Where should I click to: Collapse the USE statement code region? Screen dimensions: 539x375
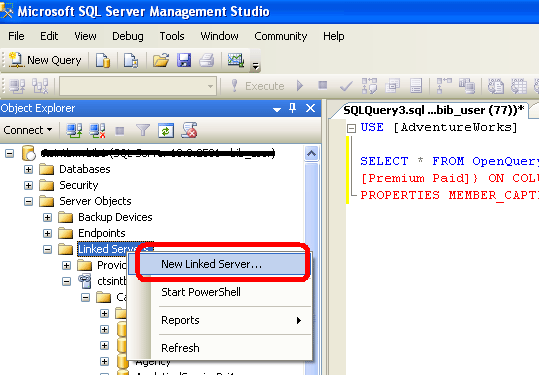coord(351,128)
